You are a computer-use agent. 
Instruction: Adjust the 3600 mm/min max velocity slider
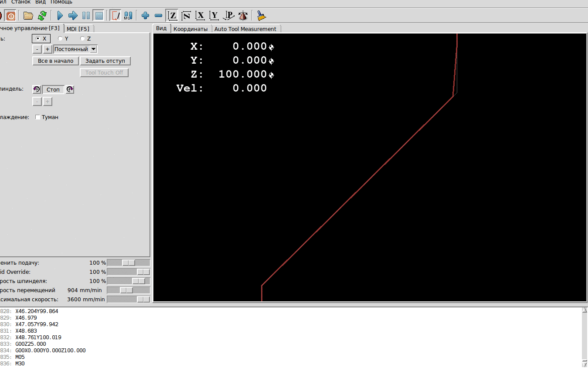(x=129, y=300)
